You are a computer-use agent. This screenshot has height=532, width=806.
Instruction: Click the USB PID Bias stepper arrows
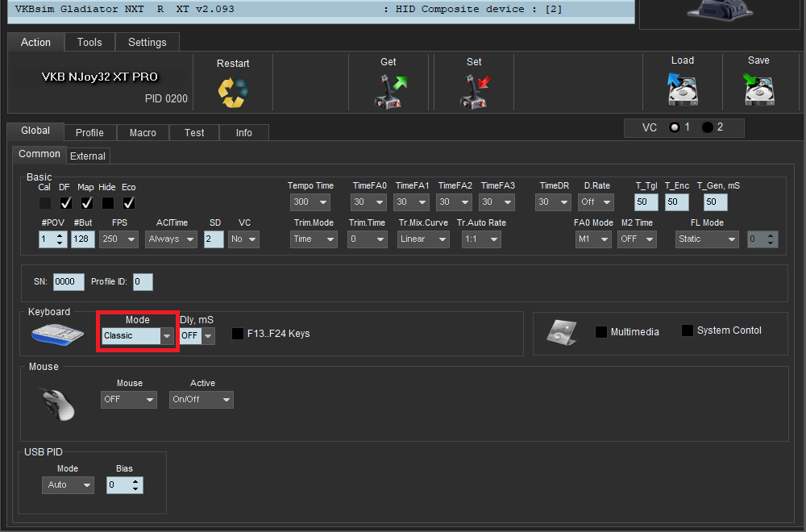tap(135, 484)
